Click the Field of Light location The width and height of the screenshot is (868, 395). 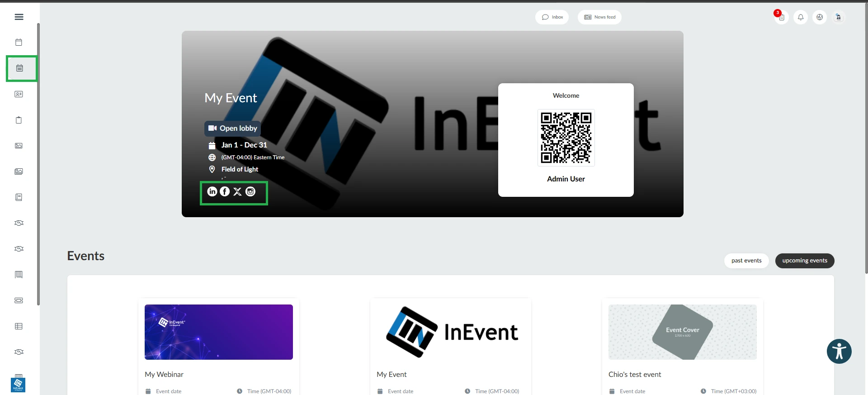(240, 169)
